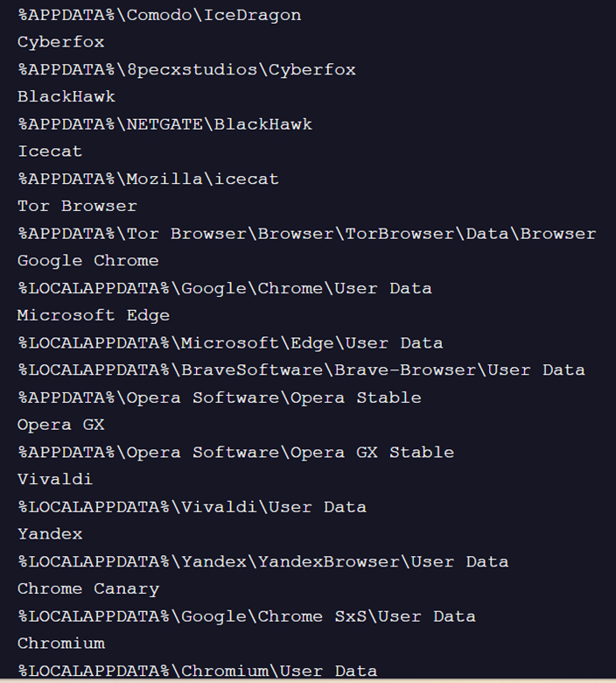Select the Chrome SxS User Data path
616x683 pixels.
coord(246,616)
